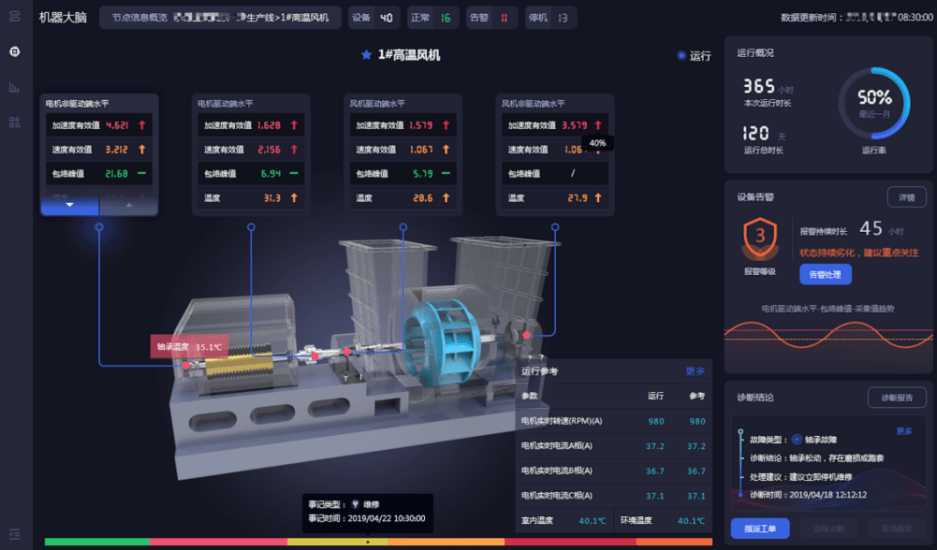This screenshot has width=937, height=550.
Task: Select the 停机 status filter tab
Action: (550, 17)
